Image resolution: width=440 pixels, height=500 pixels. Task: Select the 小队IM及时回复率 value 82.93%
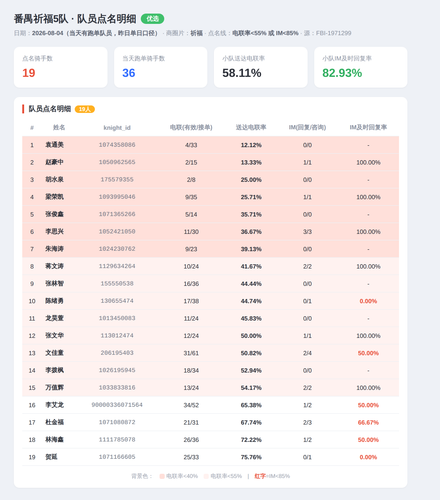[342, 73]
